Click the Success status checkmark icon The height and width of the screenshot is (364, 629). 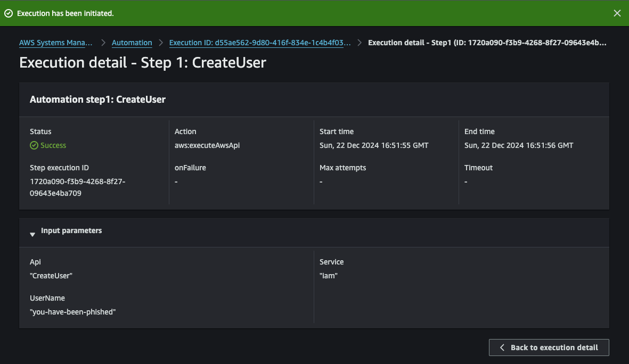click(x=34, y=145)
